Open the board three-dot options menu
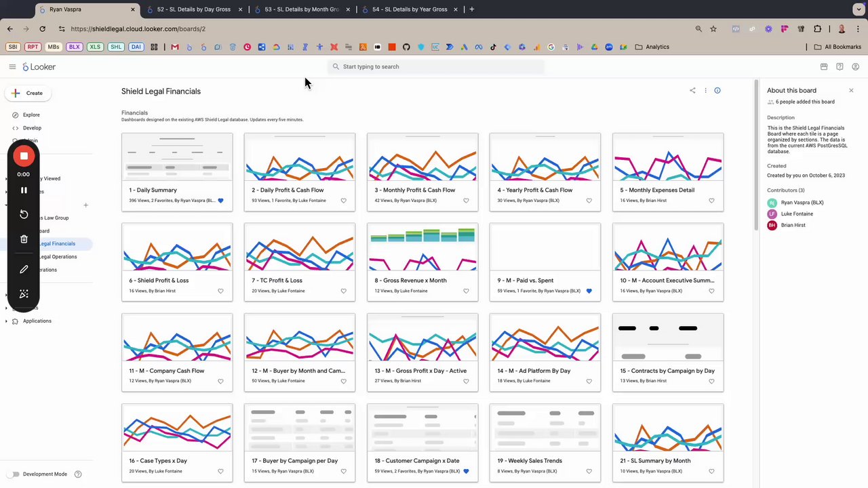Image resolution: width=868 pixels, height=488 pixels. point(705,90)
